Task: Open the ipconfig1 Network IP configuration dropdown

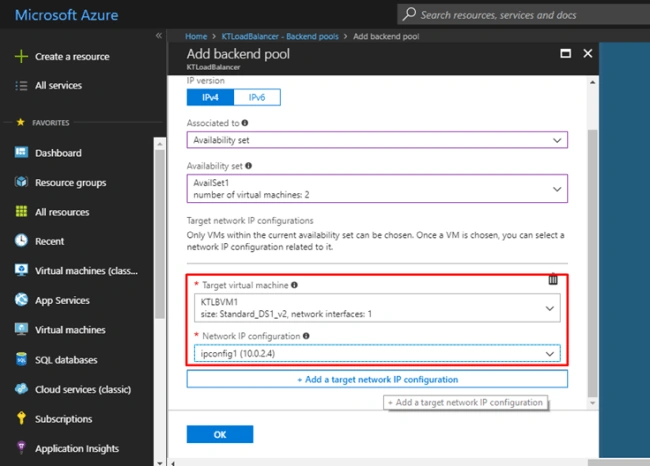Action: pos(377,354)
